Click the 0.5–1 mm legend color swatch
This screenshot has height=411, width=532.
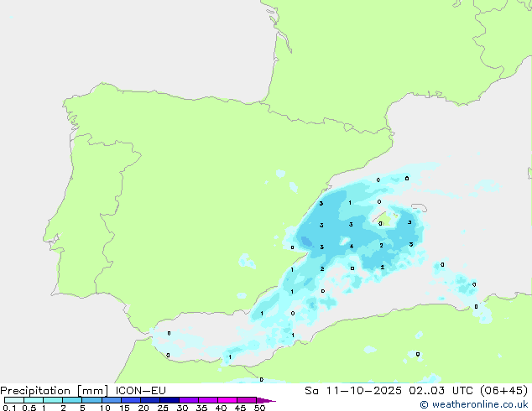34,400
